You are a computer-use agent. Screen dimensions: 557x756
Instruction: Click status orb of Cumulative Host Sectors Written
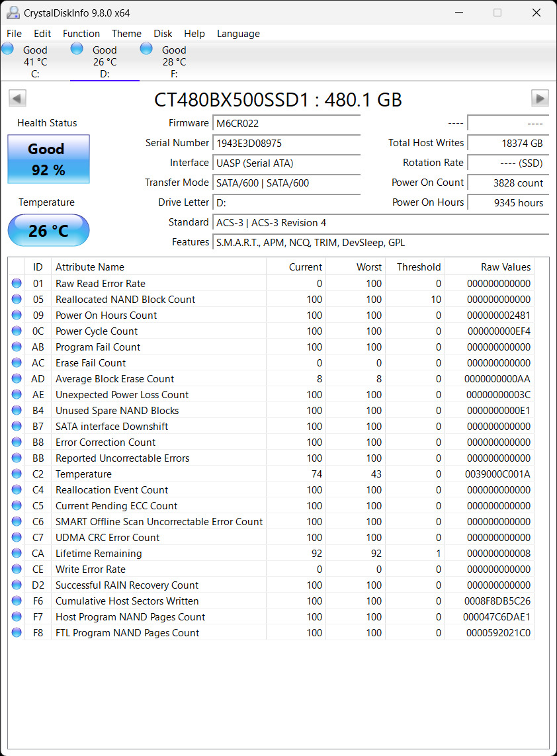pyautogui.click(x=17, y=601)
